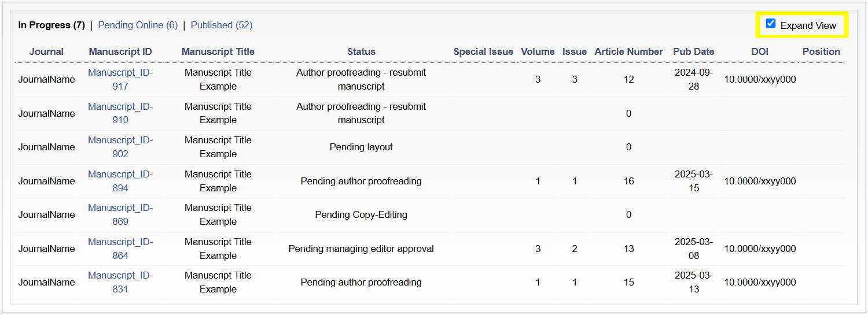The height and width of the screenshot is (315, 868).
Task: Click the Article Number column header
Action: click(628, 51)
